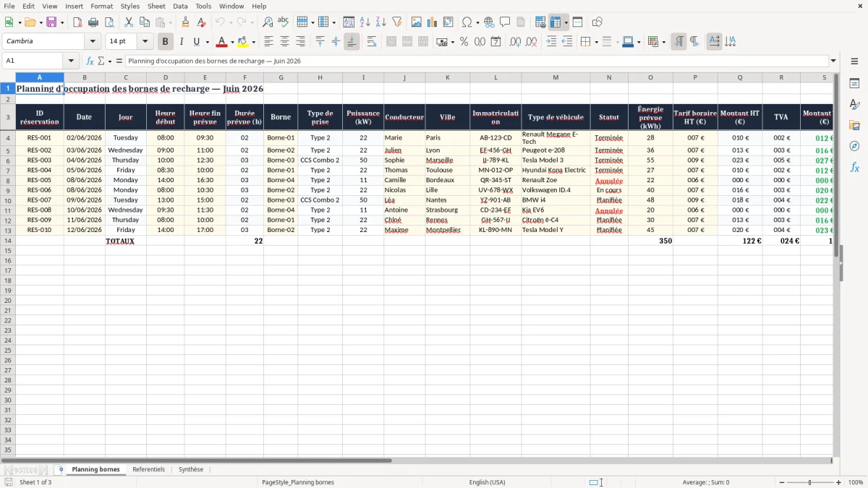Toggle Italic formatting
The height and width of the screenshot is (488, 868).
point(181,42)
